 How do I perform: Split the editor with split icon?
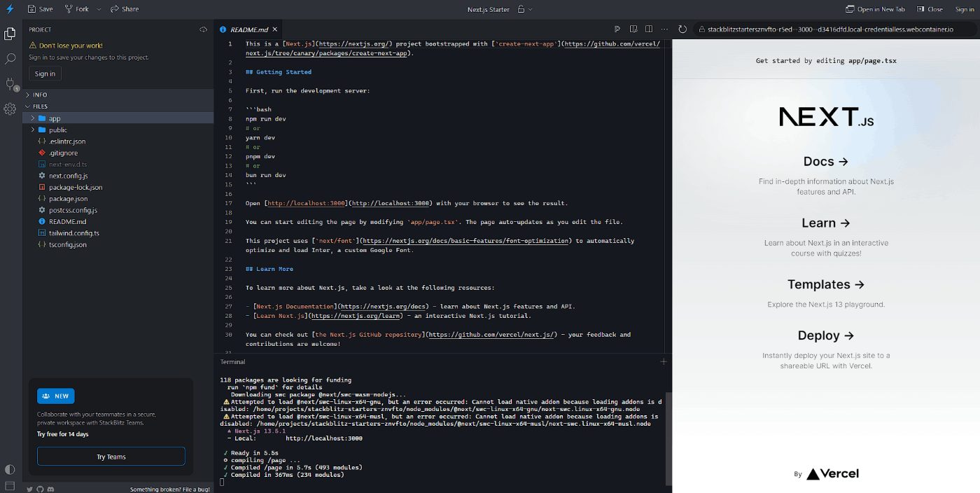click(649, 29)
